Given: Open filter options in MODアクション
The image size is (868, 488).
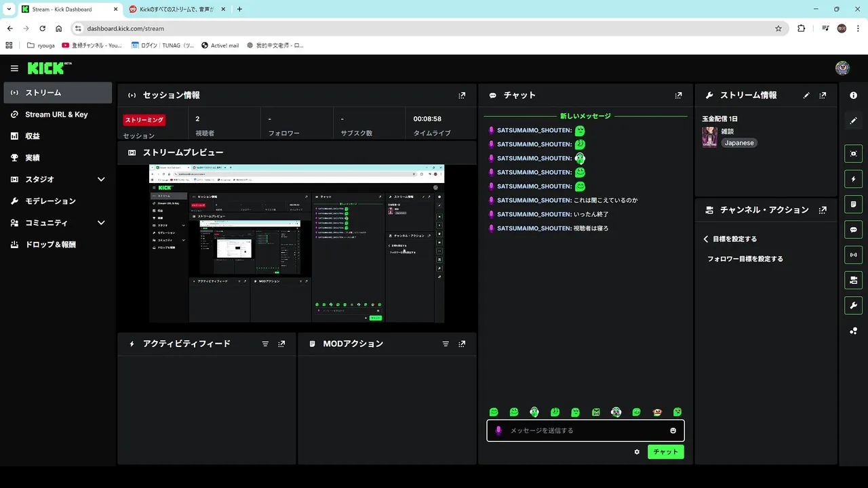Looking at the screenshot, I should [446, 344].
